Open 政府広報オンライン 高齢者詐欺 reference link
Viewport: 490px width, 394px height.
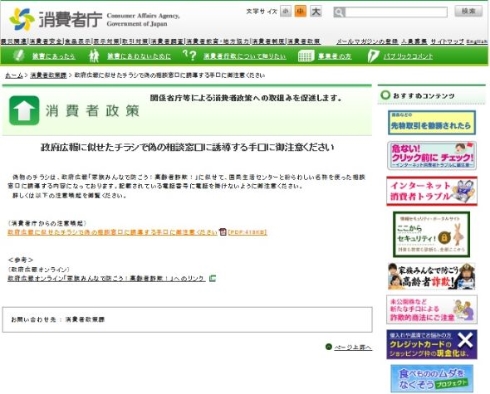106,278
